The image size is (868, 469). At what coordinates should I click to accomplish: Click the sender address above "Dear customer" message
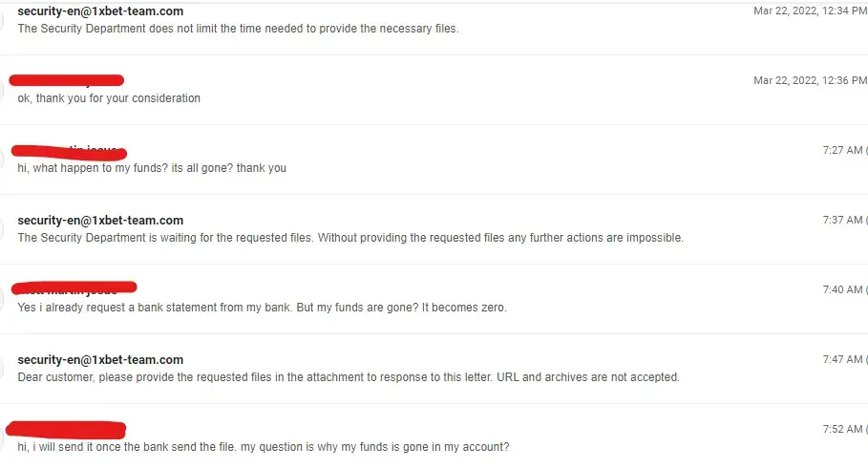coord(100,360)
